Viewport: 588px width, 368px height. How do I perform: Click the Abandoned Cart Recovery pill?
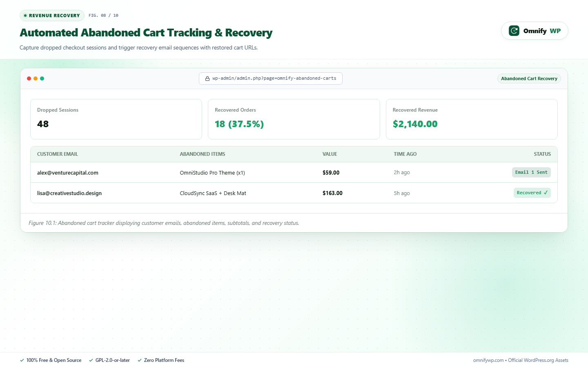coord(529,79)
